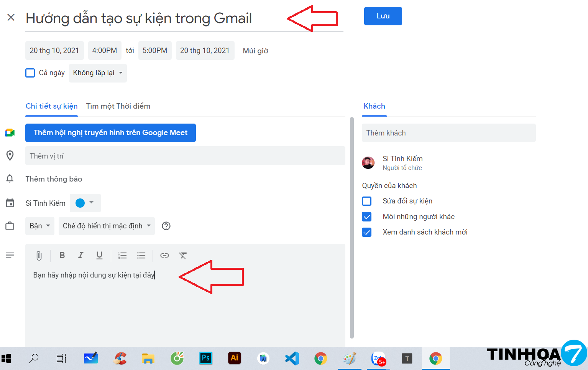Expand the 'Bận' availability dropdown

point(40,226)
